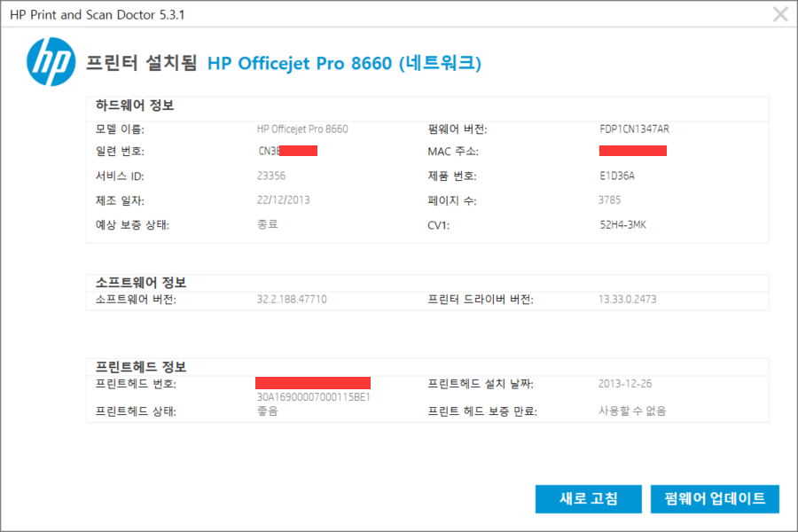The width and height of the screenshot is (798, 532).
Task: Click the page count value 3785
Action: coord(610,200)
